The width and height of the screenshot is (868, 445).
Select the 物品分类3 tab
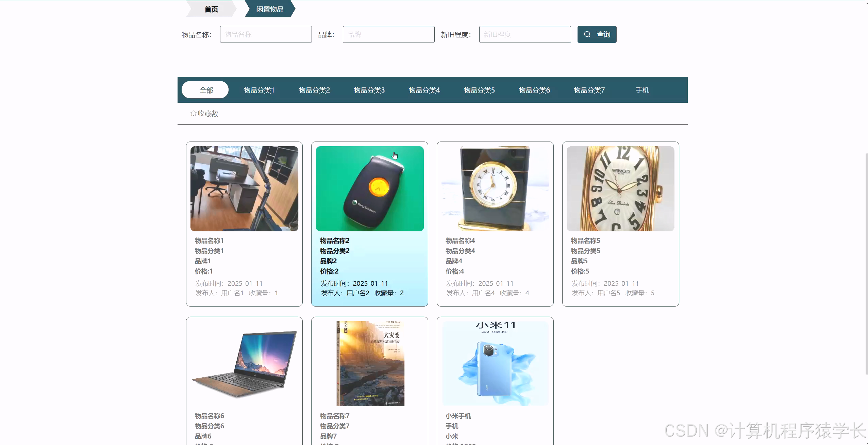[369, 90]
